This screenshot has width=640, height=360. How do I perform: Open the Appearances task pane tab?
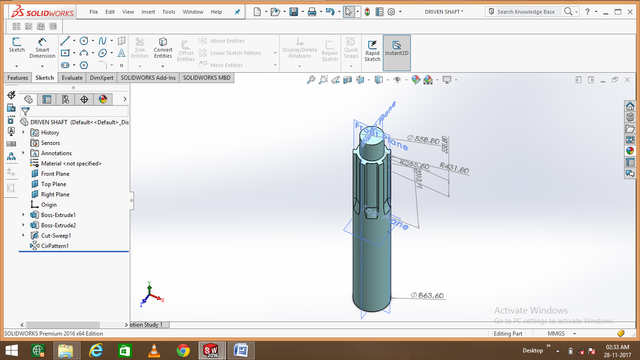click(630, 151)
